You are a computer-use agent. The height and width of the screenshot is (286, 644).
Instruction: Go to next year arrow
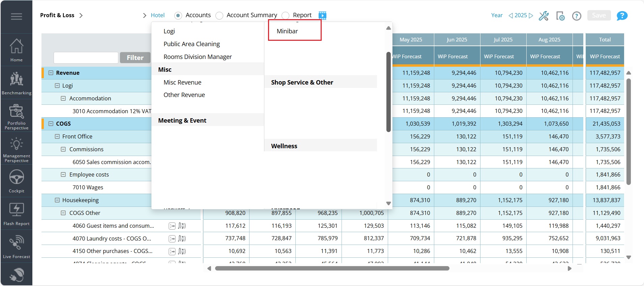point(531,15)
